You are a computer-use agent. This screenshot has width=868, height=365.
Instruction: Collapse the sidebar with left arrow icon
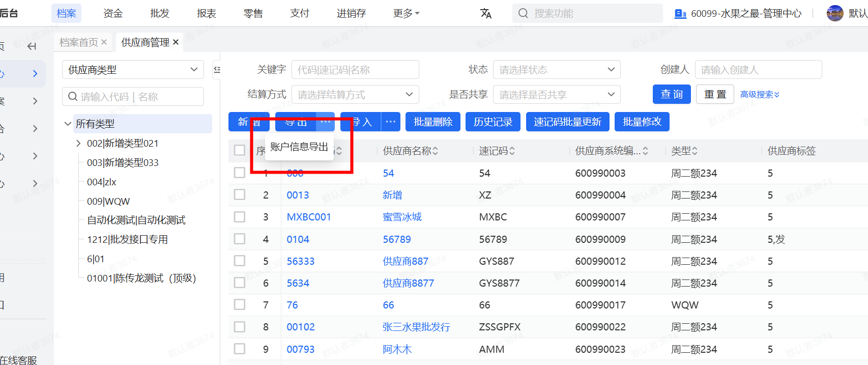coord(32,46)
